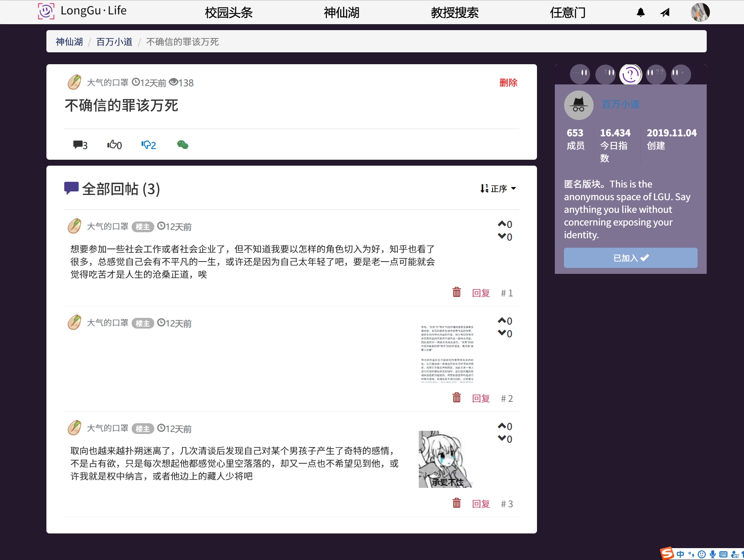Delete reply #3 using trash icon

[456, 503]
